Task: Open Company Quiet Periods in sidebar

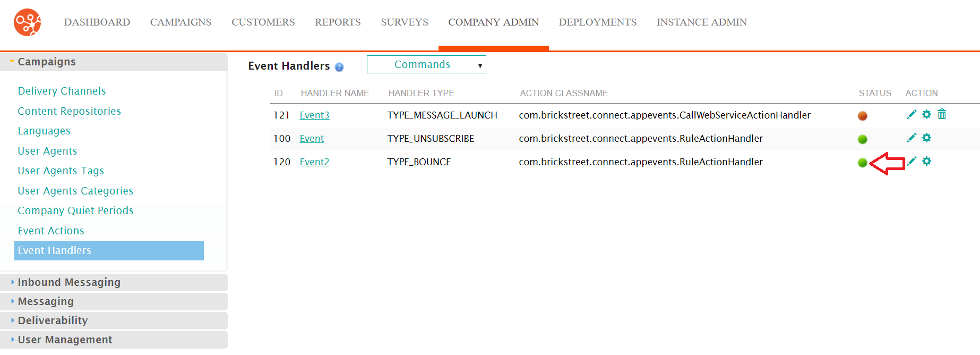Action: click(x=75, y=210)
